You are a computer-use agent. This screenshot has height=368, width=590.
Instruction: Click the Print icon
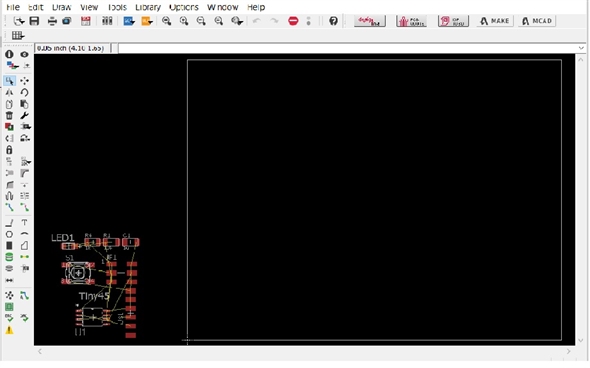(x=52, y=21)
